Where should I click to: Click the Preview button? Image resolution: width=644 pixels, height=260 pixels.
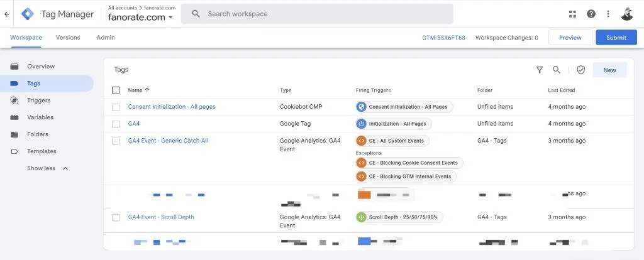click(570, 37)
